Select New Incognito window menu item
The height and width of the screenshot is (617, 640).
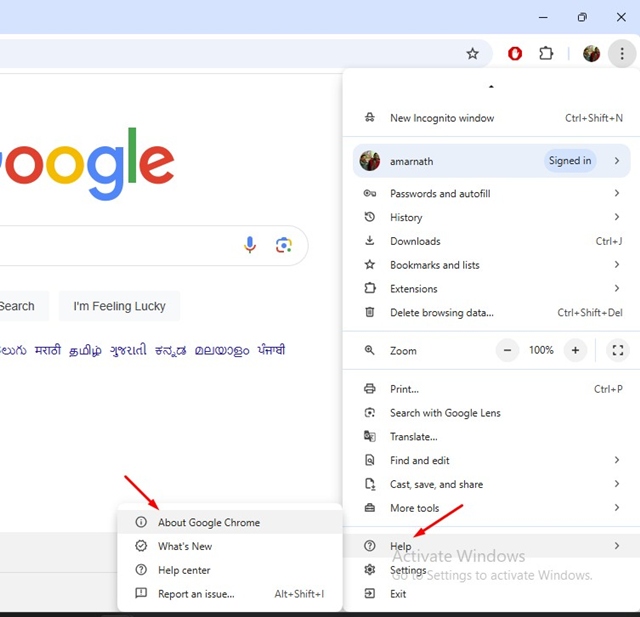[x=491, y=118]
